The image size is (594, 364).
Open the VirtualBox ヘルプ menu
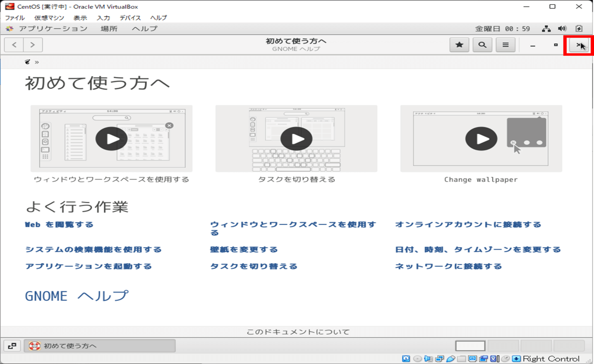point(158,18)
